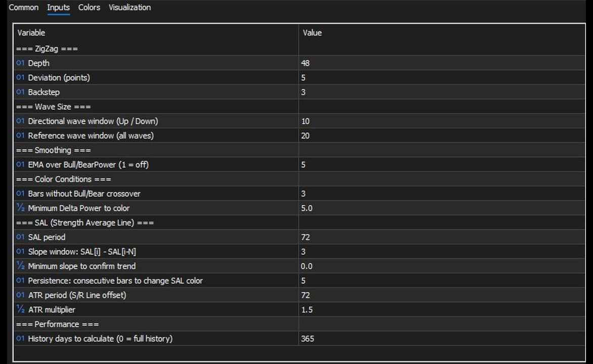Click the double icon next to ATR multiplier
The height and width of the screenshot is (364, 593).
[x=20, y=309]
